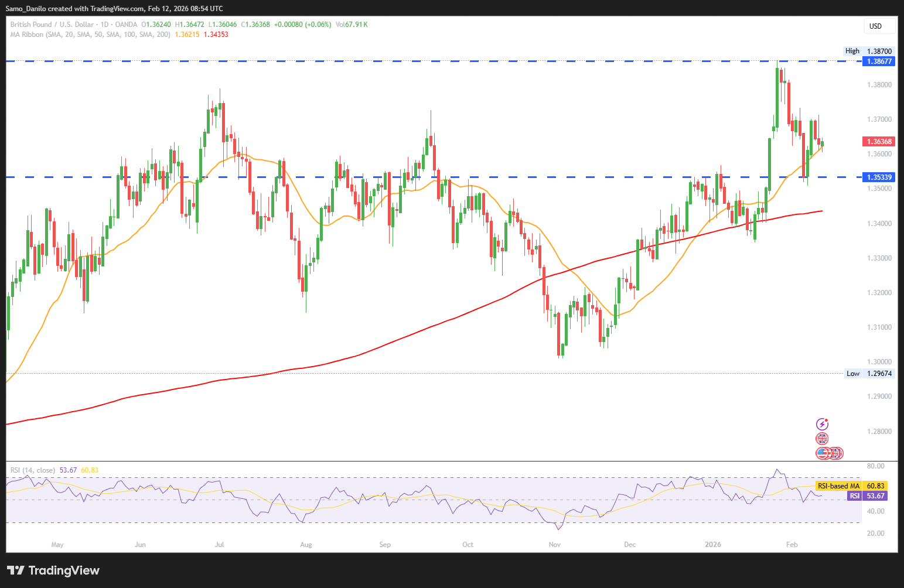
Task: Click the 1.35339 blue price label
Action: pos(879,177)
